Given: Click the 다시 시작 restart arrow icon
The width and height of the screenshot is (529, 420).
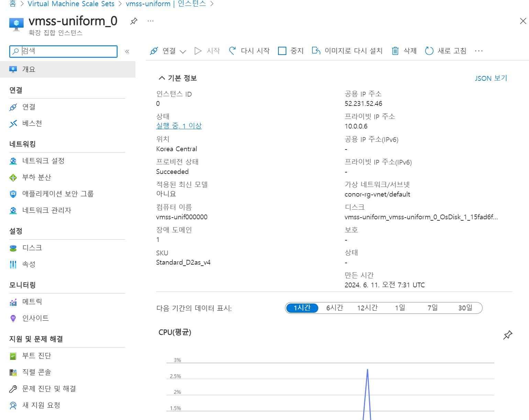Looking at the screenshot, I should click(233, 51).
